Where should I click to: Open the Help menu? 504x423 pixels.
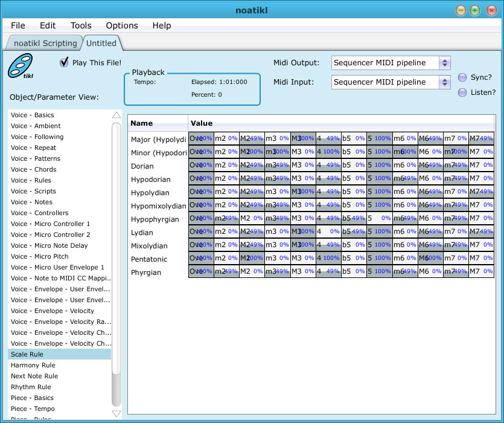tap(162, 25)
